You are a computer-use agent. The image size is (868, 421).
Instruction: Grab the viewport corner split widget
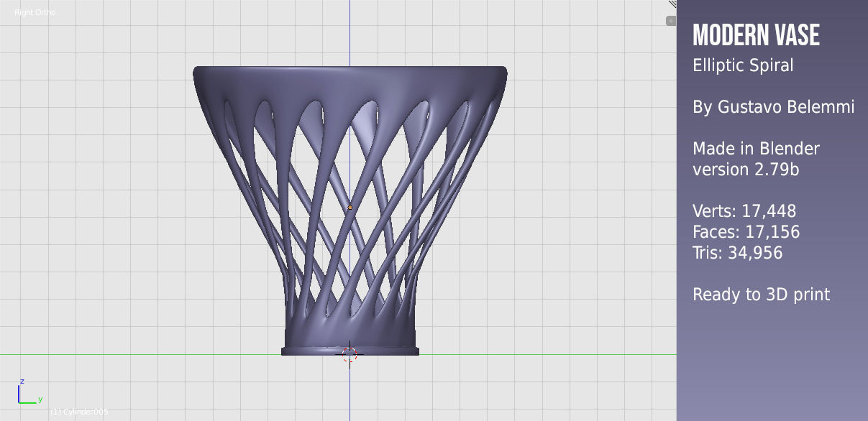click(672, 4)
